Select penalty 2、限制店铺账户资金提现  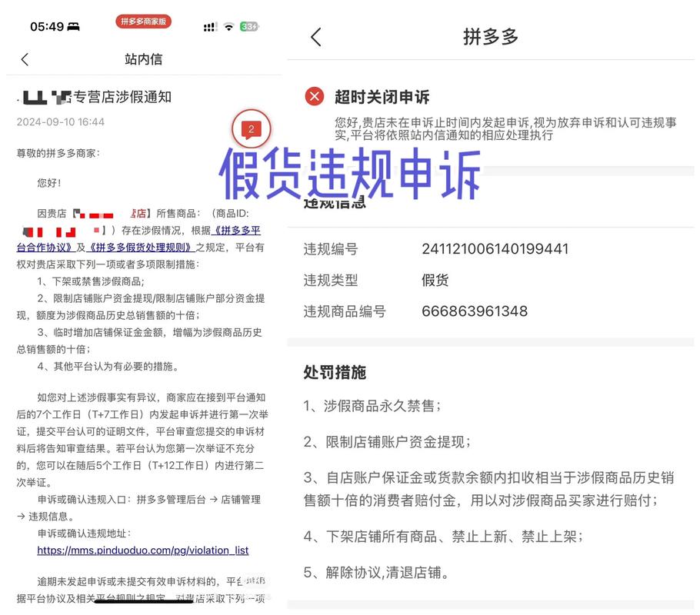pos(387,442)
